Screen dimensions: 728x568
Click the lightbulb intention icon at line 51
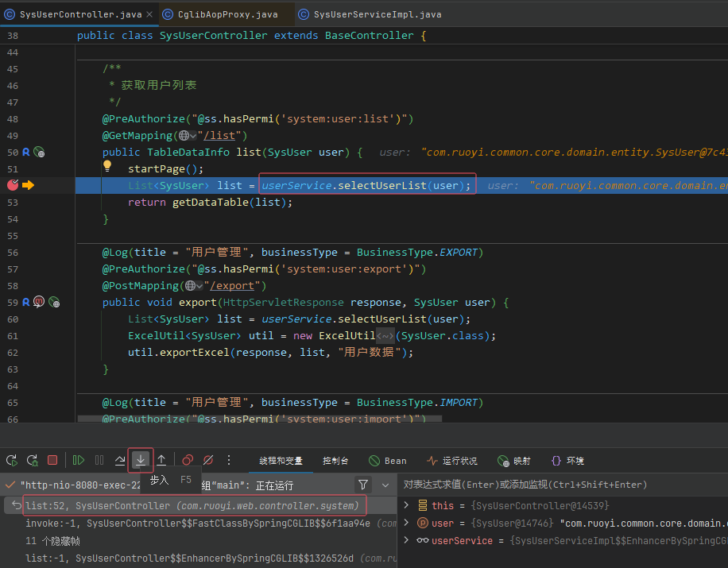tap(107, 166)
